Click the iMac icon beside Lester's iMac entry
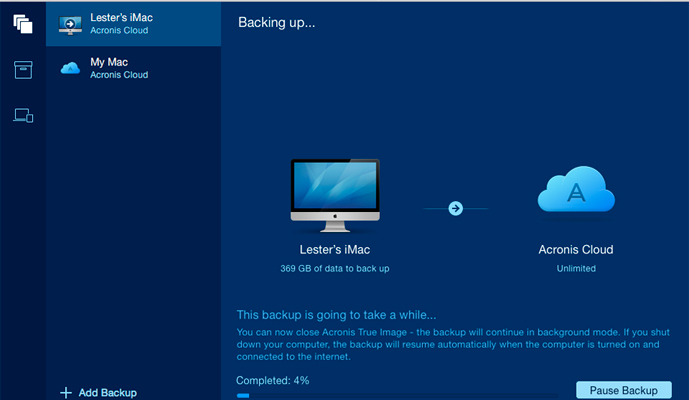 pos(70,25)
